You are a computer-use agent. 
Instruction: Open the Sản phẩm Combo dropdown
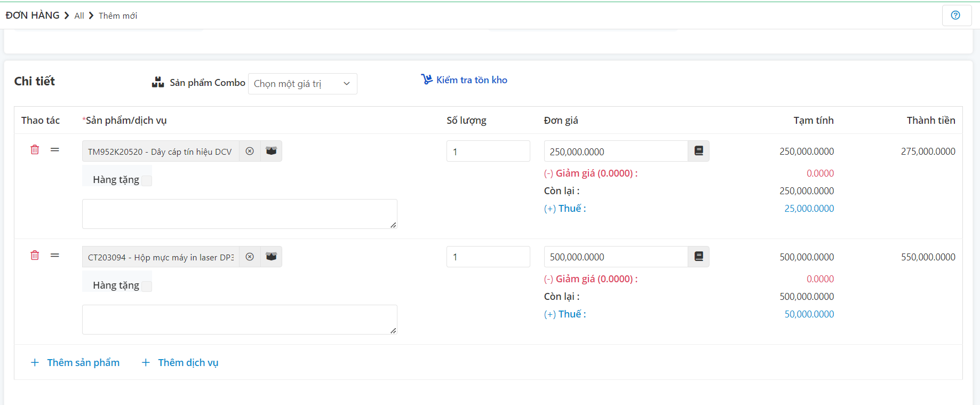coord(302,84)
